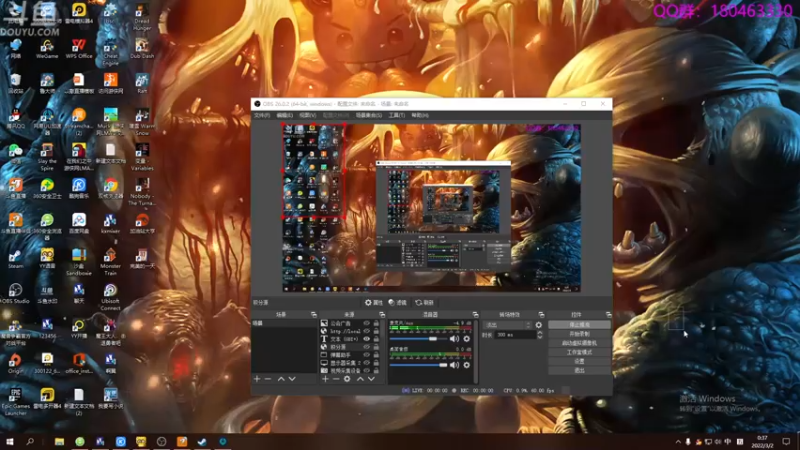Open transition properties gear beside 淡出
This screenshot has width=800, height=450.
[539, 325]
